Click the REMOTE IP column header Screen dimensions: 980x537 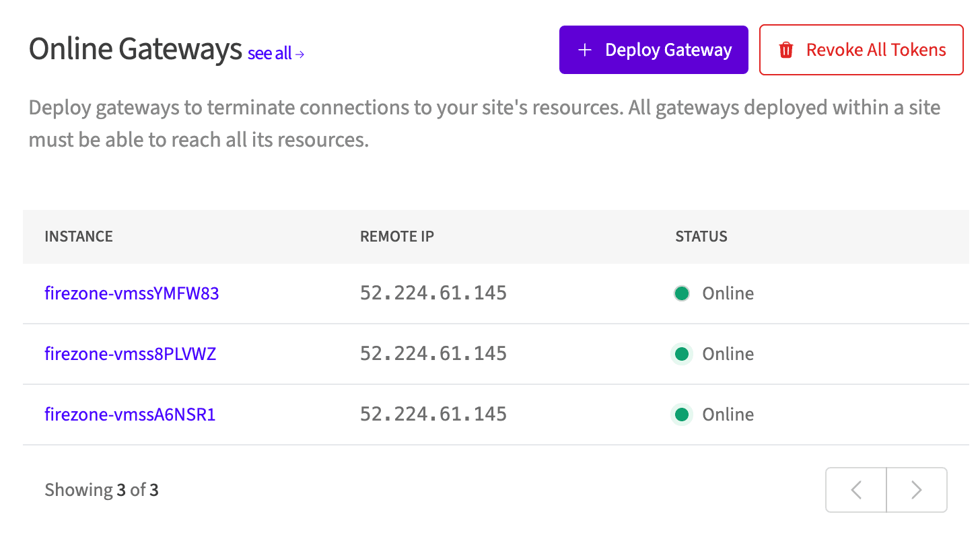pos(396,236)
